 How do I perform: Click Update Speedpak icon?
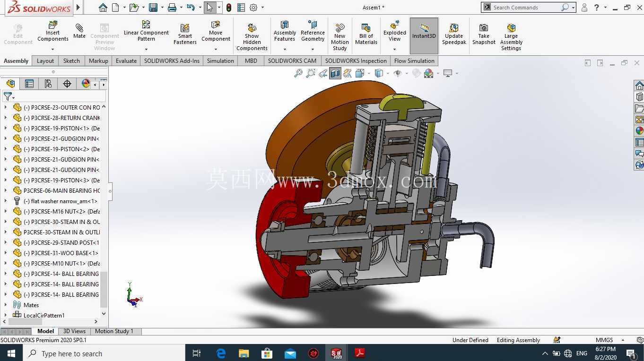pyautogui.click(x=454, y=34)
